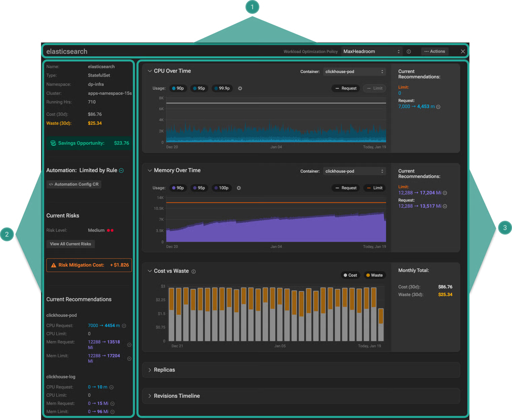Click the Running Hrs value 710

92,102
